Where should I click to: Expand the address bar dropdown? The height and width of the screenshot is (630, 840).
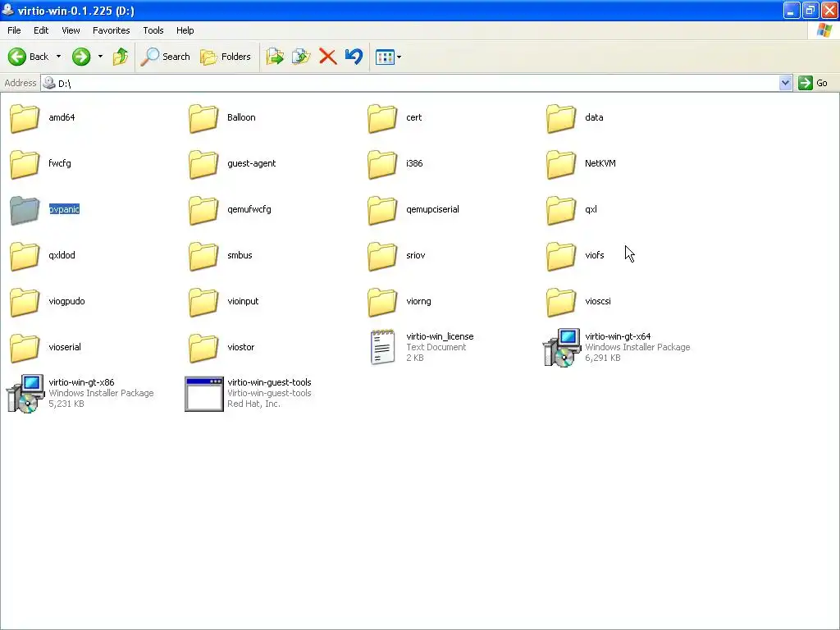pyautogui.click(x=785, y=83)
